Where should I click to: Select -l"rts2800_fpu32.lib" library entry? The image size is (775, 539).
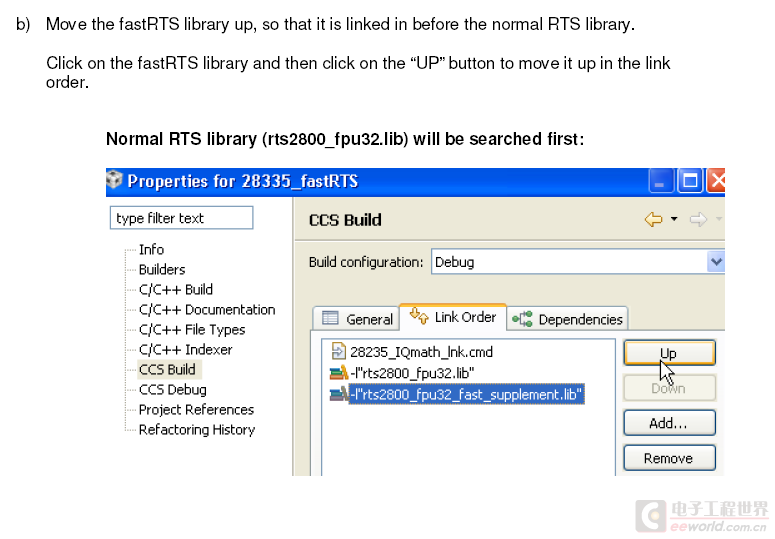click(x=412, y=373)
